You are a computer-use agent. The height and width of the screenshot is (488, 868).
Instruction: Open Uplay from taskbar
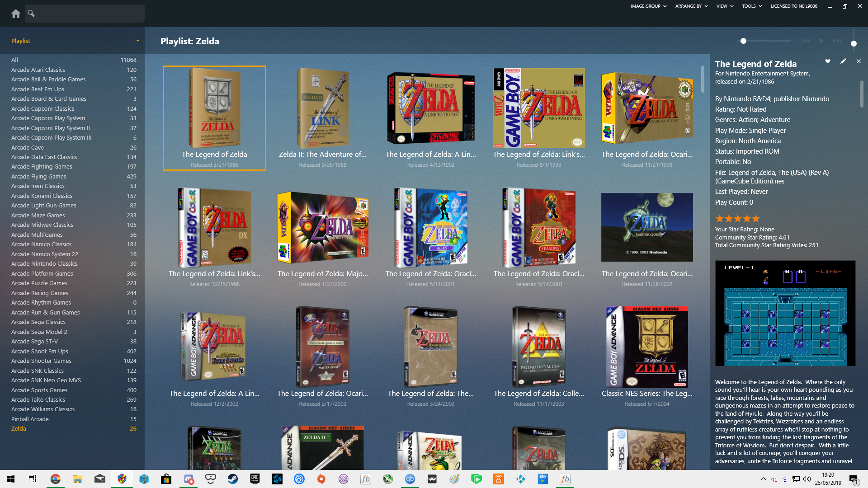tap(299, 479)
